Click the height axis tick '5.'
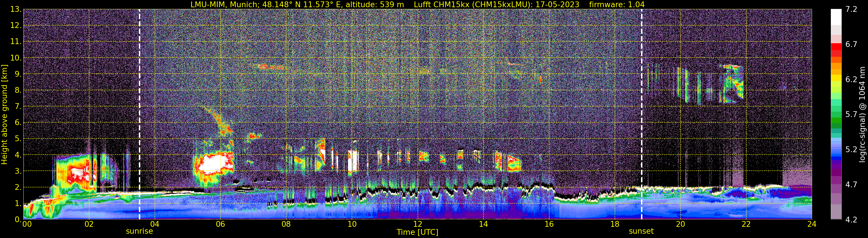 (18, 139)
